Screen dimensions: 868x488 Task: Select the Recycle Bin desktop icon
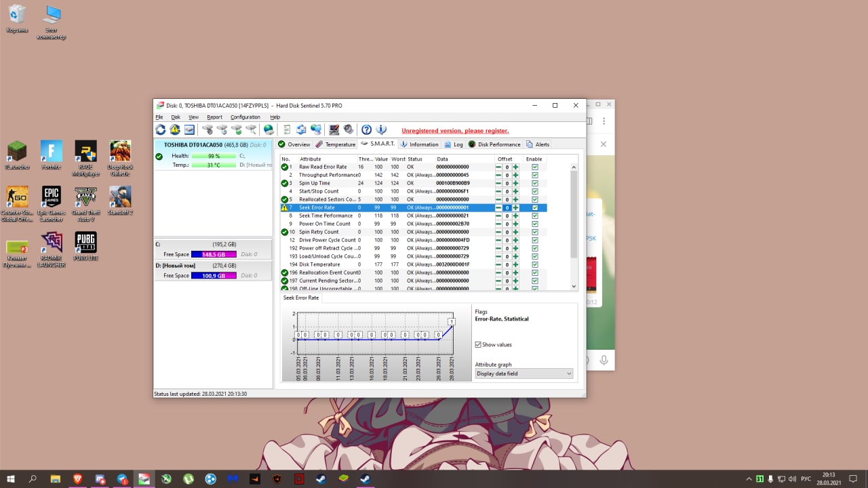pyautogui.click(x=17, y=19)
